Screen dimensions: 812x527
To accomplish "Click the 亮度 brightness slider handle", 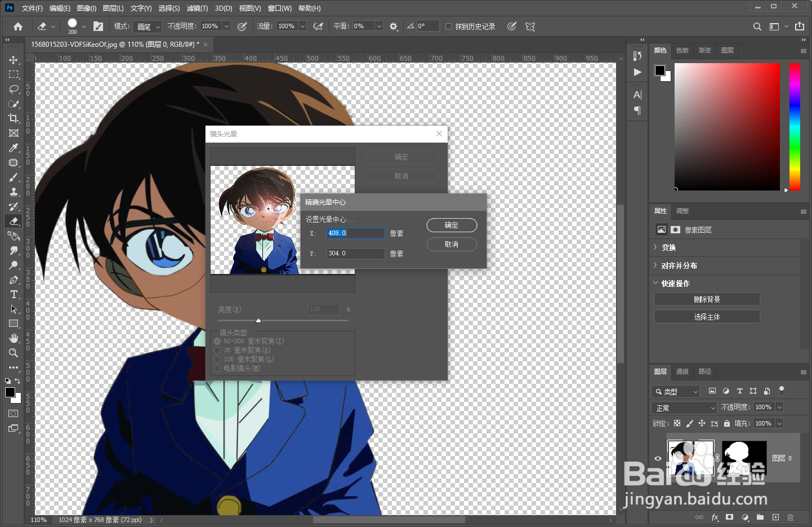I will click(x=258, y=321).
